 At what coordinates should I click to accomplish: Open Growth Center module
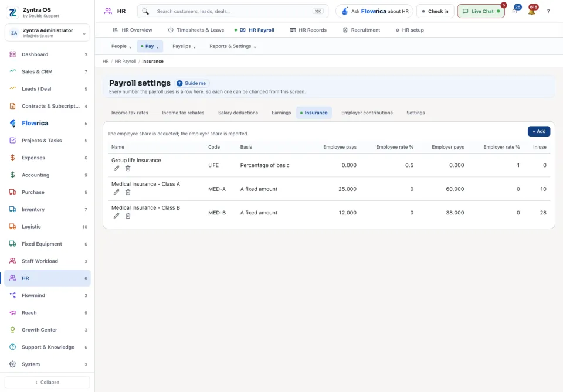[48, 330]
